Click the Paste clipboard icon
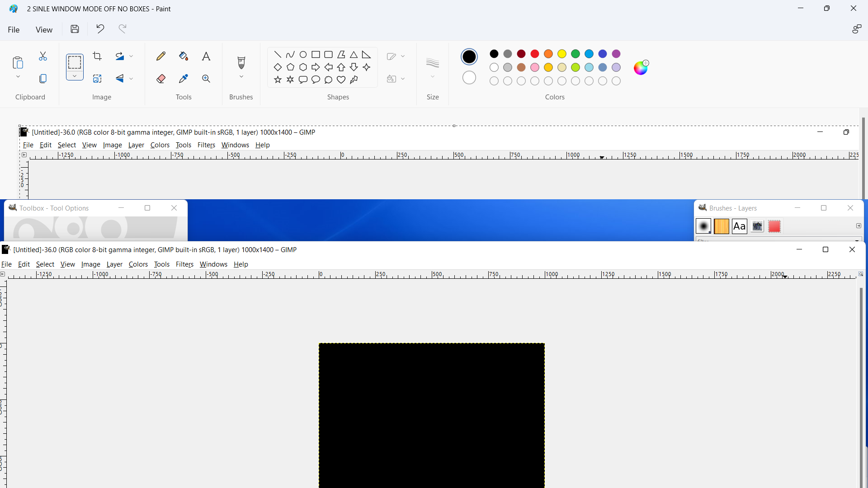The height and width of the screenshot is (488, 868). coord(18,62)
